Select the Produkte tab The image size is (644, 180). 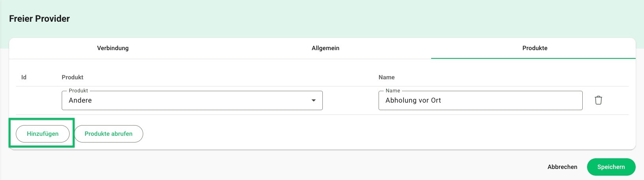534,48
